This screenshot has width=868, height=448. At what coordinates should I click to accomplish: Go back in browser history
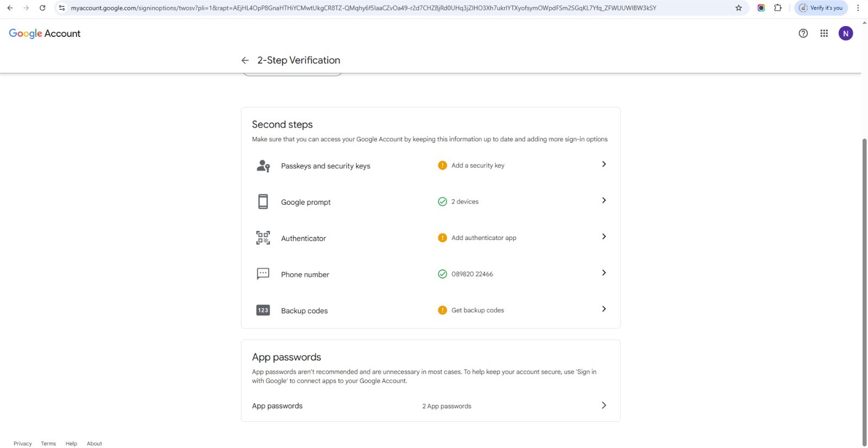pos(10,8)
